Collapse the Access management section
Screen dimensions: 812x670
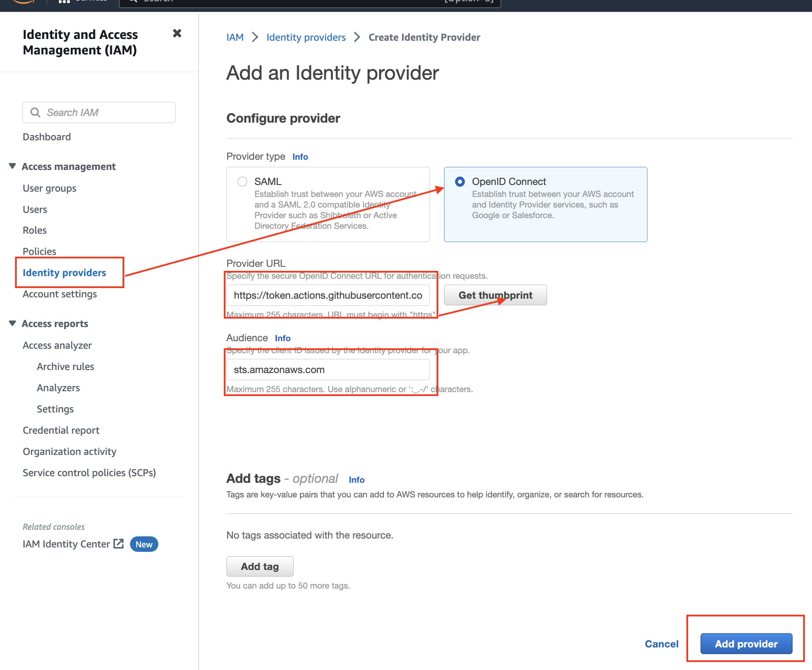click(x=12, y=166)
